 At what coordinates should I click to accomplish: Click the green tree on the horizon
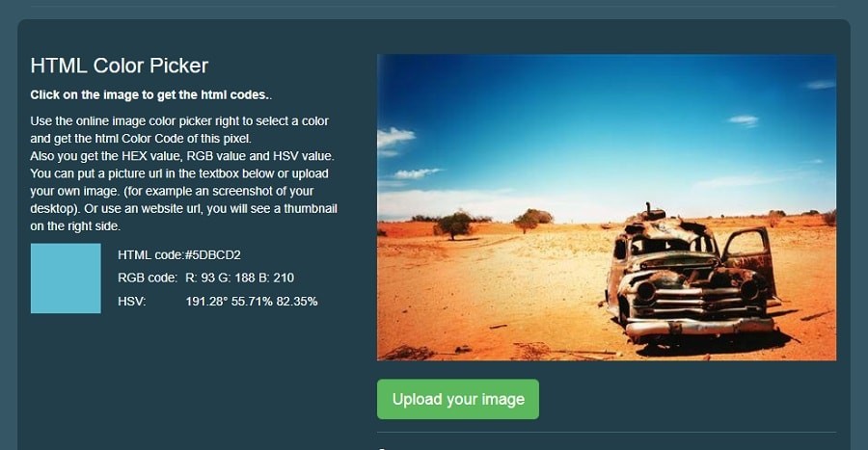click(454, 225)
